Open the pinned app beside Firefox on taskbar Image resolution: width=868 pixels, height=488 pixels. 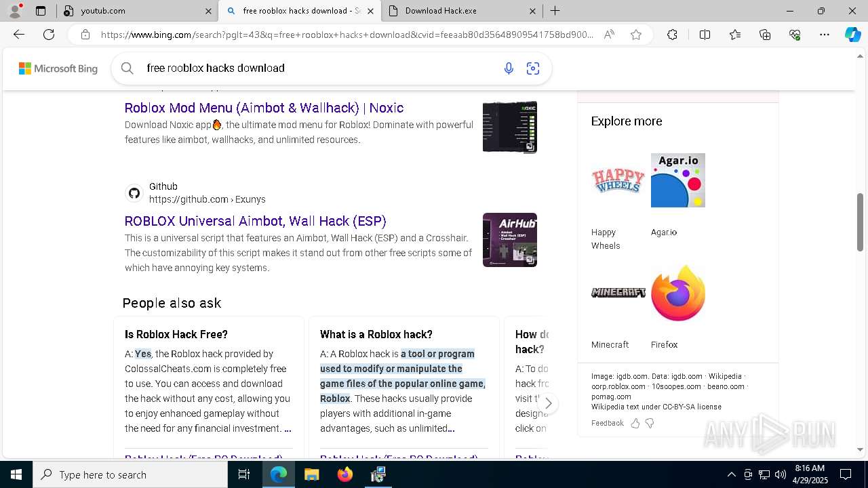[x=378, y=474]
